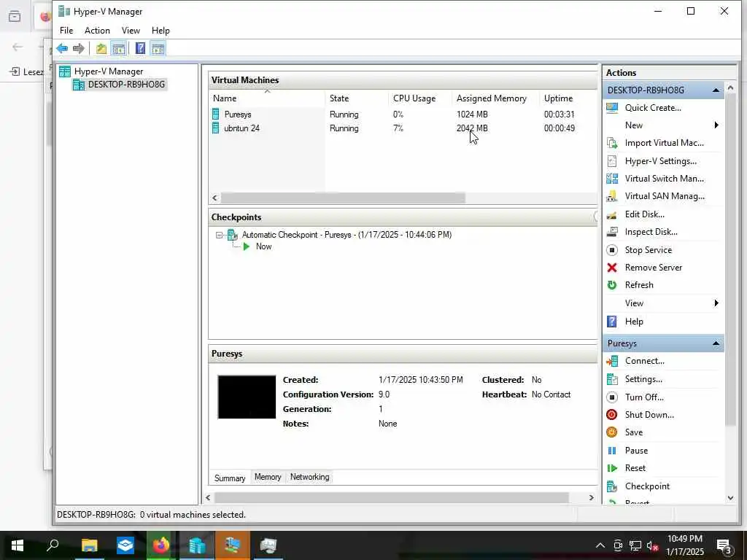Select the Summary tab
The height and width of the screenshot is (560, 747).
coord(230,478)
